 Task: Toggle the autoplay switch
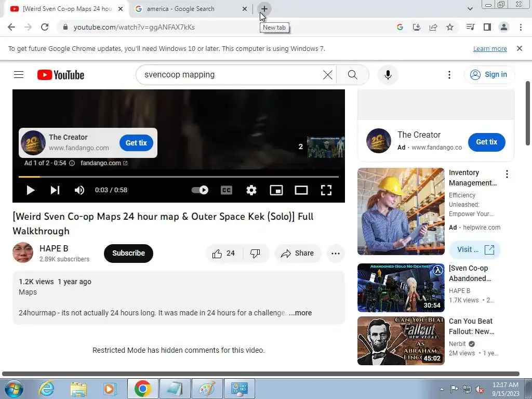(200, 190)
